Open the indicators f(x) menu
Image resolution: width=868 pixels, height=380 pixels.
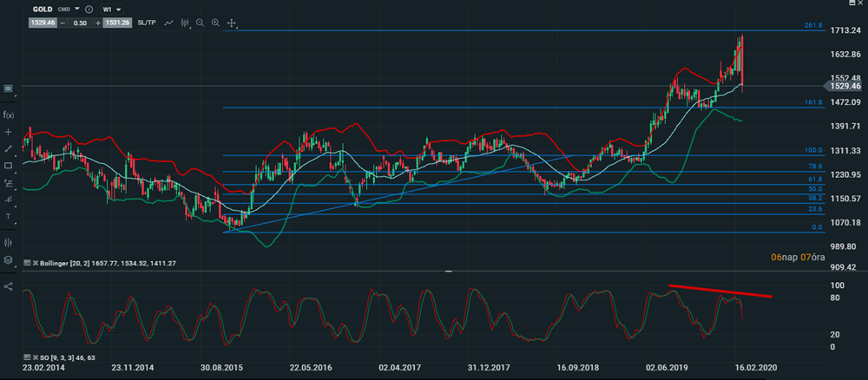click(x=8, y=115)
